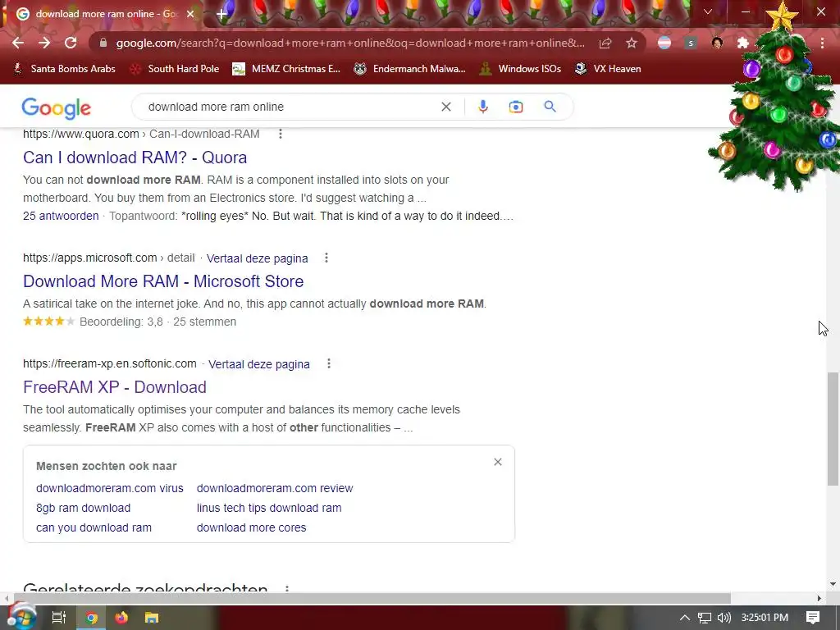Go forward in browser history
The width and height of the screenshot is (840, 630).
coord(44,43)
